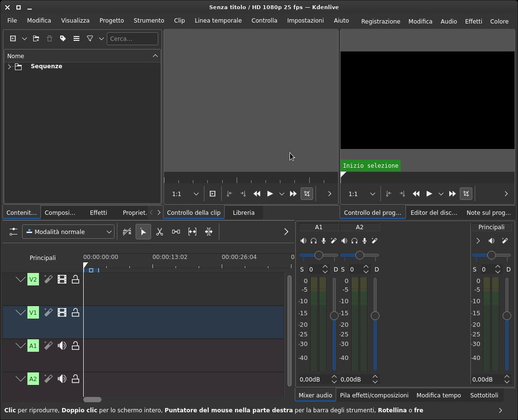Mute track A1 in timeline header
The width and height of the screenshot is (518, 420).
tap(62, 346)
